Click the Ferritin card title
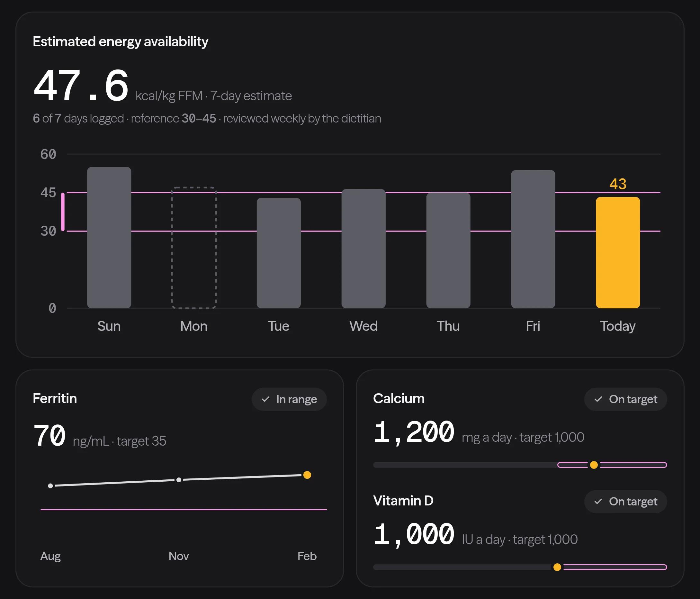Screen dimensions: 700x599 click(55, 399)
